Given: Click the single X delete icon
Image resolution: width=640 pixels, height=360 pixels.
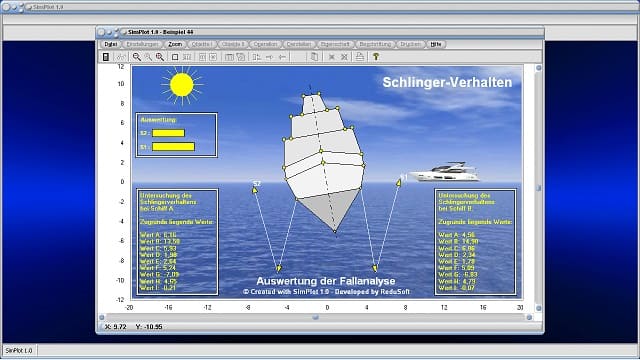Looking at the screenshot, I should click(x=331, y=57).
